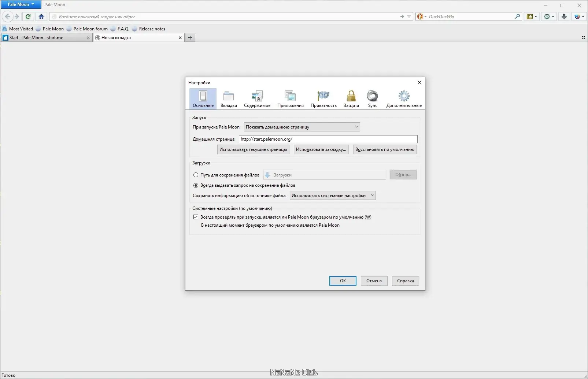Confirm settings with OK button
Screen dimensions: 588x379
[x=343, y=281]
